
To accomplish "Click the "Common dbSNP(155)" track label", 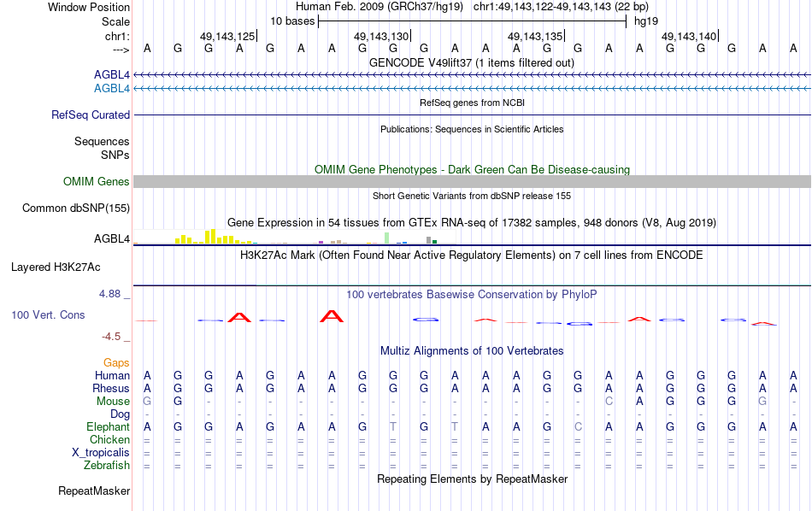I will tap(75, 209).
